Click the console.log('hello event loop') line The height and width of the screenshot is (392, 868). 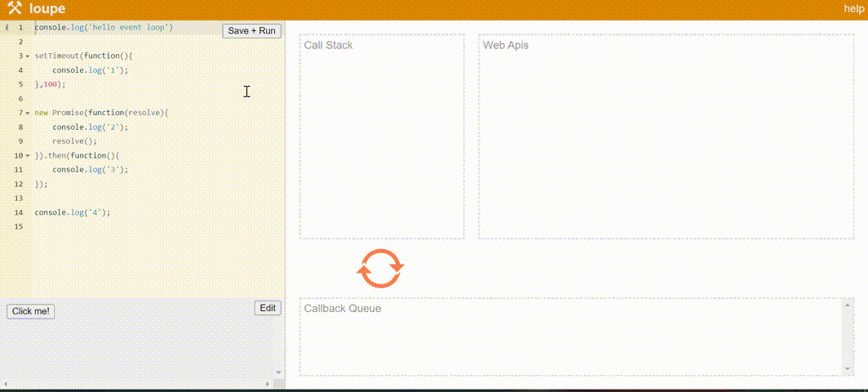pyautogui.click(x=104, y=27)
